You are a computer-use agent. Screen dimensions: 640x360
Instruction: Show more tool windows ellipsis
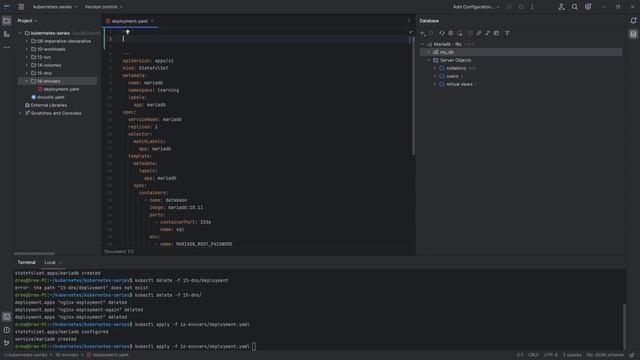click(7, 47)
